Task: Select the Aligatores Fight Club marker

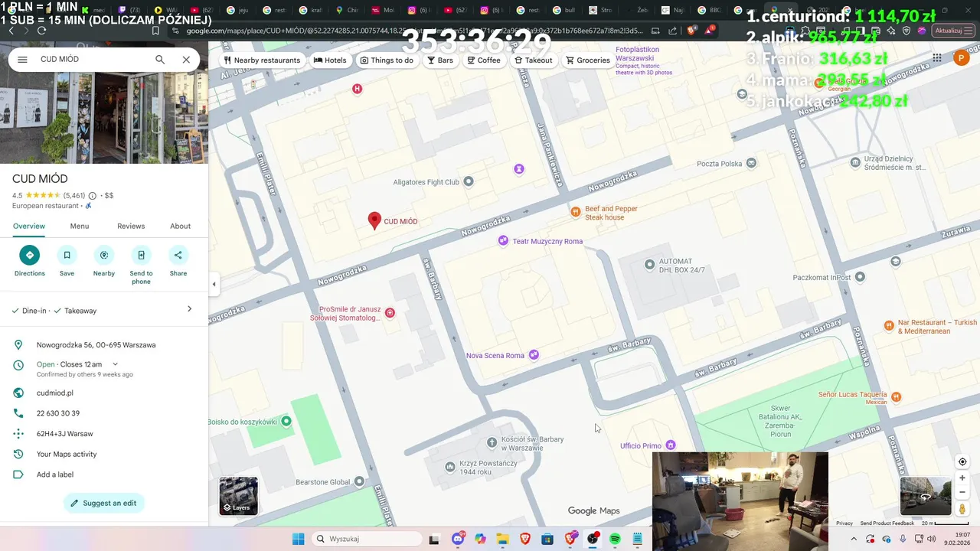Action: 469,181
